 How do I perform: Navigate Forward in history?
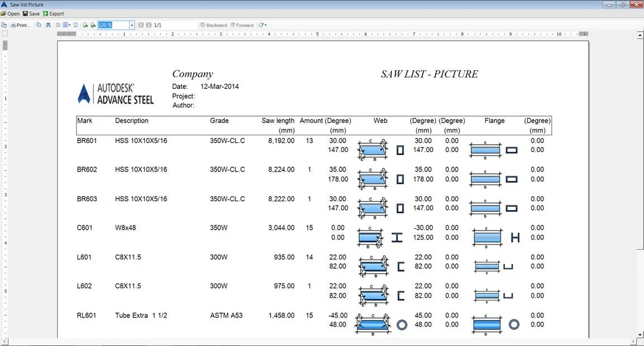pyautogui.click(x=242, y=25)
